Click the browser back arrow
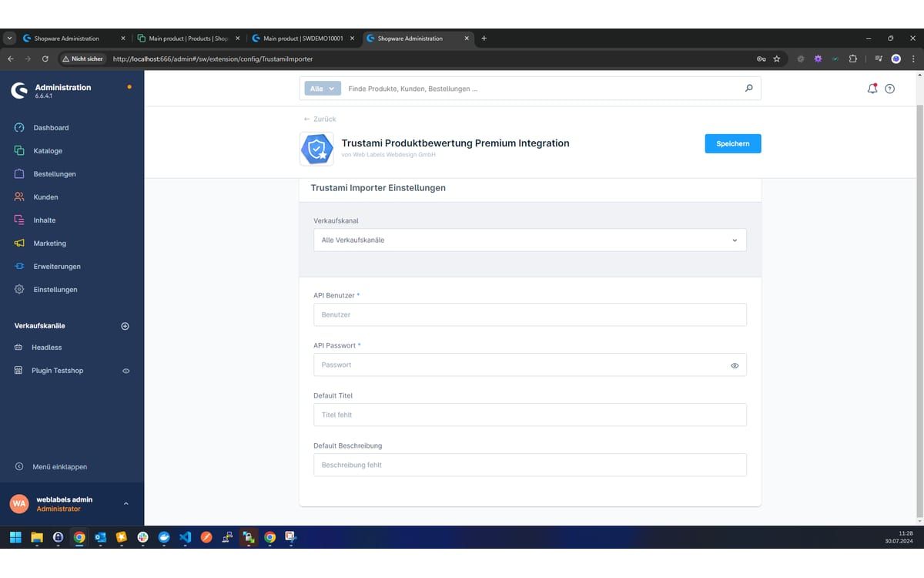 pos(11,59)
